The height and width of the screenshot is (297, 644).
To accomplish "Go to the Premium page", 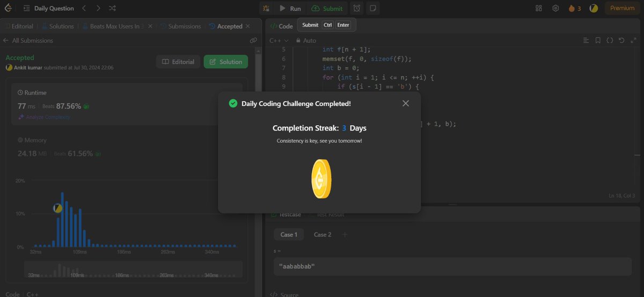I will [x=622, y=9].
